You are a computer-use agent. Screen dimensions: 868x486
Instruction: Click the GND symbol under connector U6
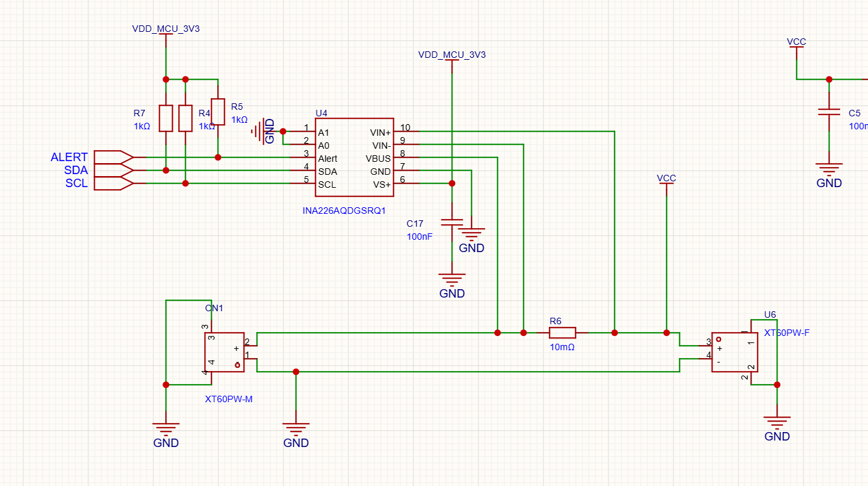tap(777, 422)
